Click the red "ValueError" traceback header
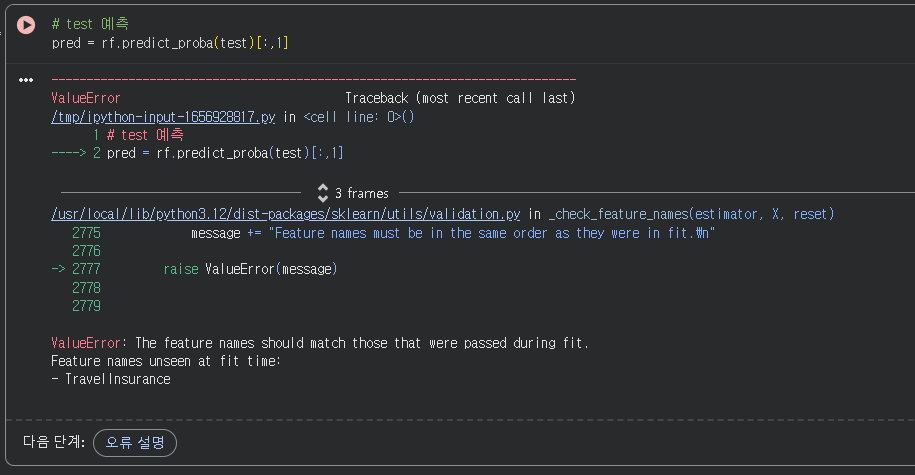This screenshot has width=915, height=475. (85, 98)
